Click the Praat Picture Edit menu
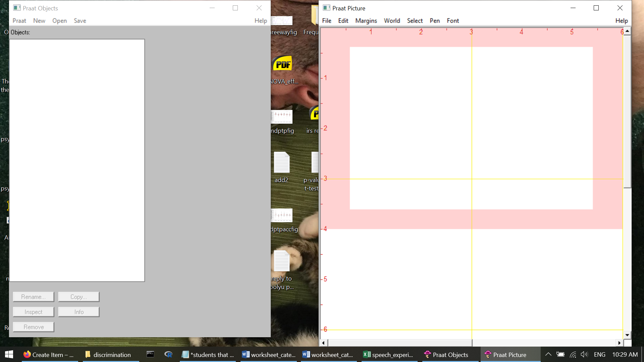The width and height of the screenshot is (644, 362). 343,20
